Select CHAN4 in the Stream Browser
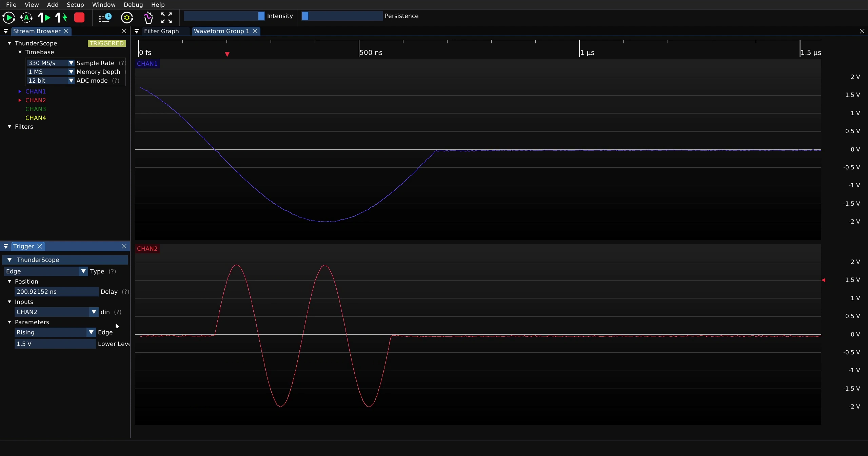 [36, 118]
